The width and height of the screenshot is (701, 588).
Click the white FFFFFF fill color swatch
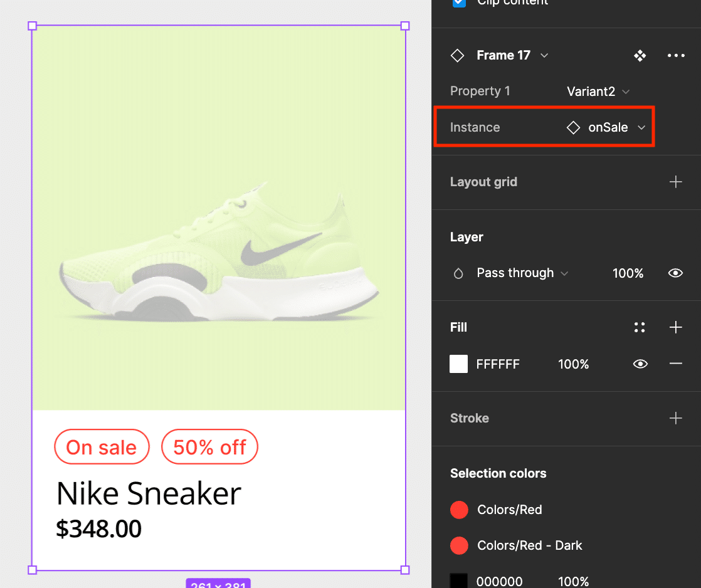(459, 364)
